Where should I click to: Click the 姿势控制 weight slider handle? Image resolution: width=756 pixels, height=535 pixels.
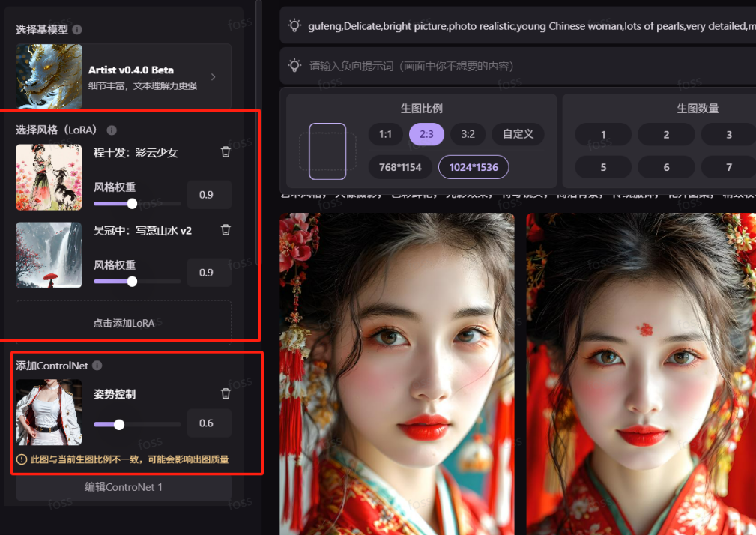(x=119, y=424)
